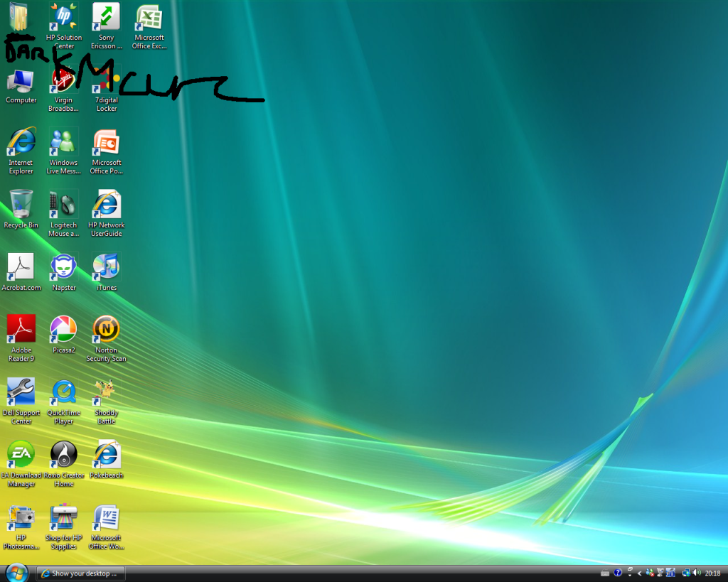Screen dimensions: 728x582
Task: Open the Pokebeach shortcut
Action: [x=107, y=460]
